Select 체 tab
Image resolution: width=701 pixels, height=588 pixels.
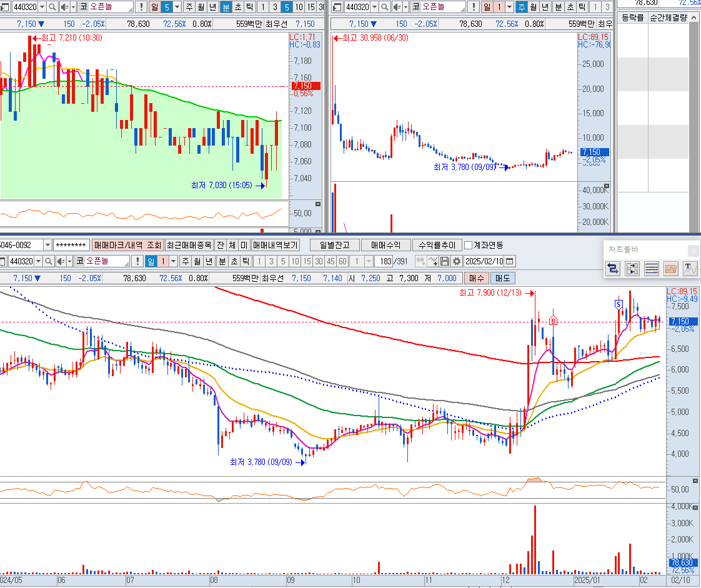[232, 245]
